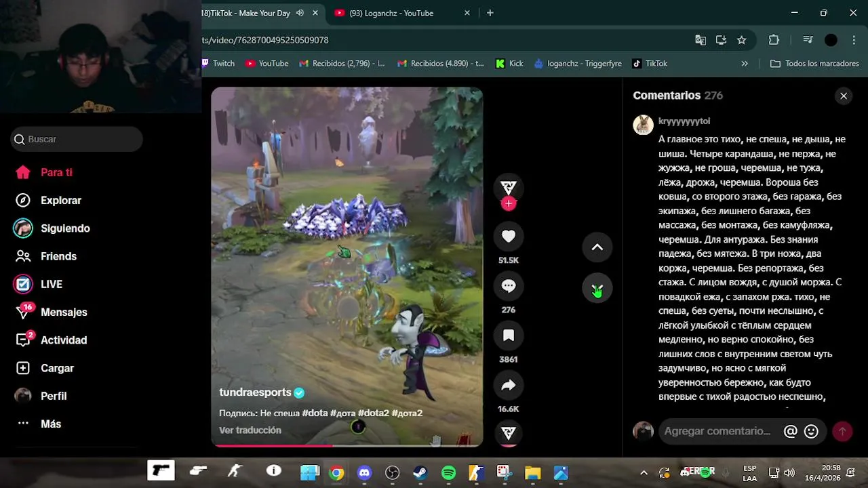
Task: Open the #dota2 hashtag
Action: point(374,413)
